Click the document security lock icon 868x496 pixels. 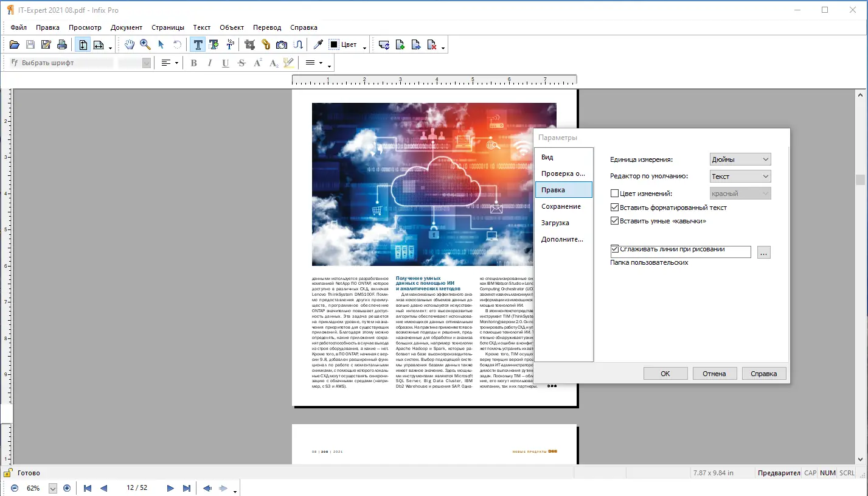coord(7,473)
